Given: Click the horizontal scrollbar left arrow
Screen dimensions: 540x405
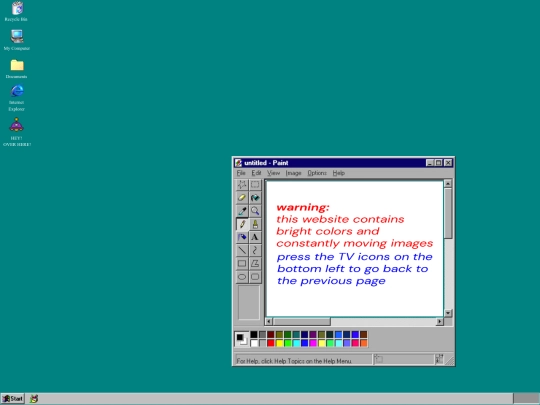Looking at the screenshot, I should coord(269,322).
